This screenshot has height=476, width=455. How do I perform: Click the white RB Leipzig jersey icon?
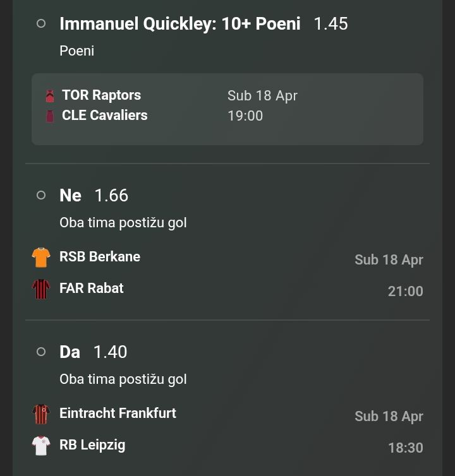(41, 446)
